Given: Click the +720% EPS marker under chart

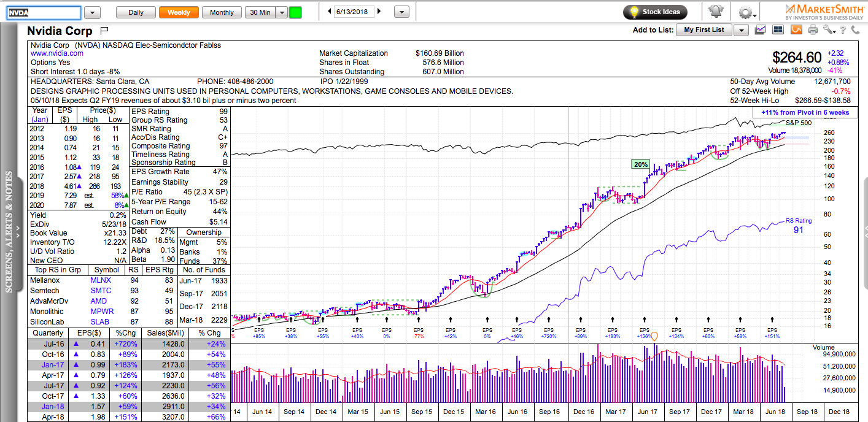Looking at the screenshot, I should [548, 337].
